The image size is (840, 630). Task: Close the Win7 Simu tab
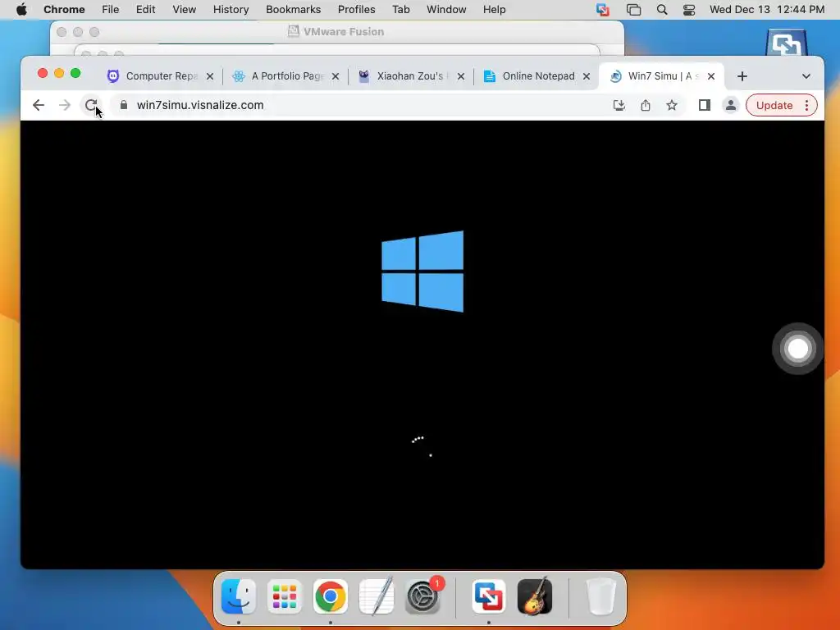tap(711, 76)
